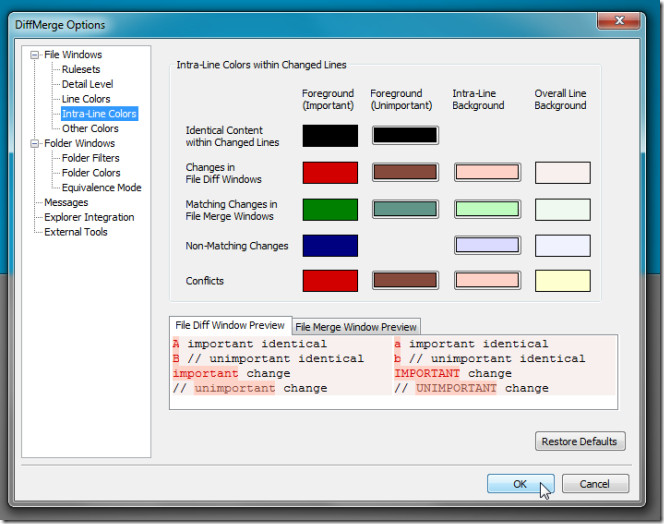Viewport: 664px width, 524px height.
Task: Select the File Windows tree item
Action: coord(73,55)
